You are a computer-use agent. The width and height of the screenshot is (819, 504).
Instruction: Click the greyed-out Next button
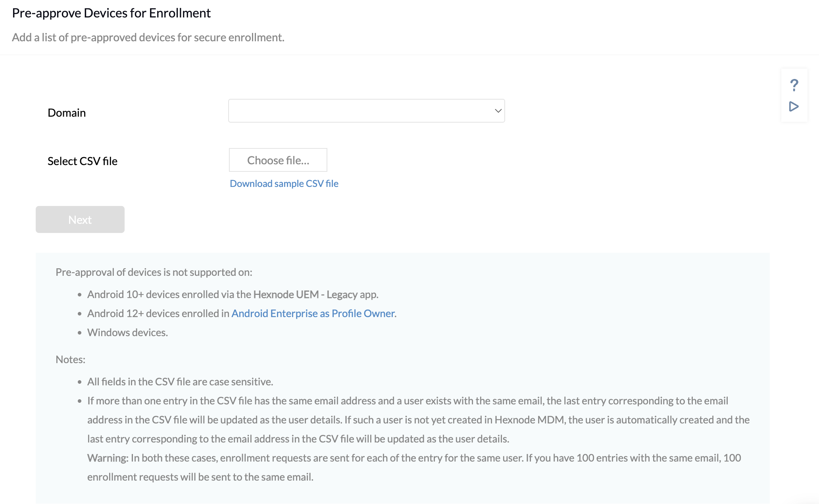coord(80,219)
